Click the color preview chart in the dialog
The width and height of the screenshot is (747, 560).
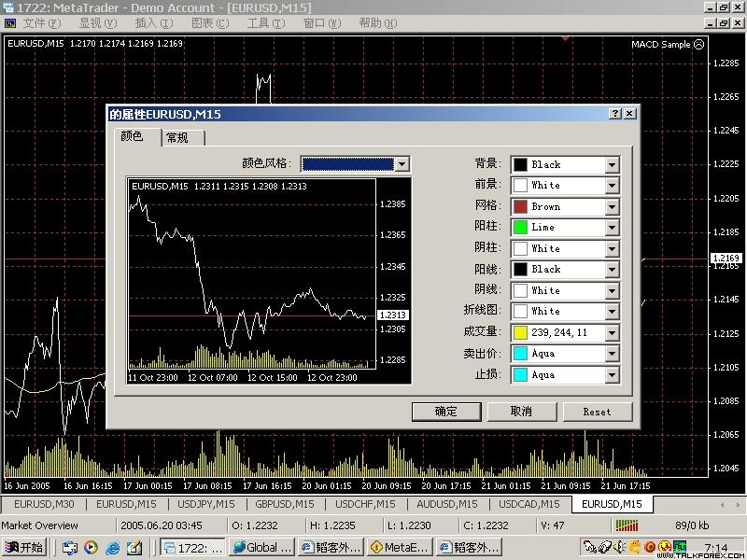click(269, 281)
